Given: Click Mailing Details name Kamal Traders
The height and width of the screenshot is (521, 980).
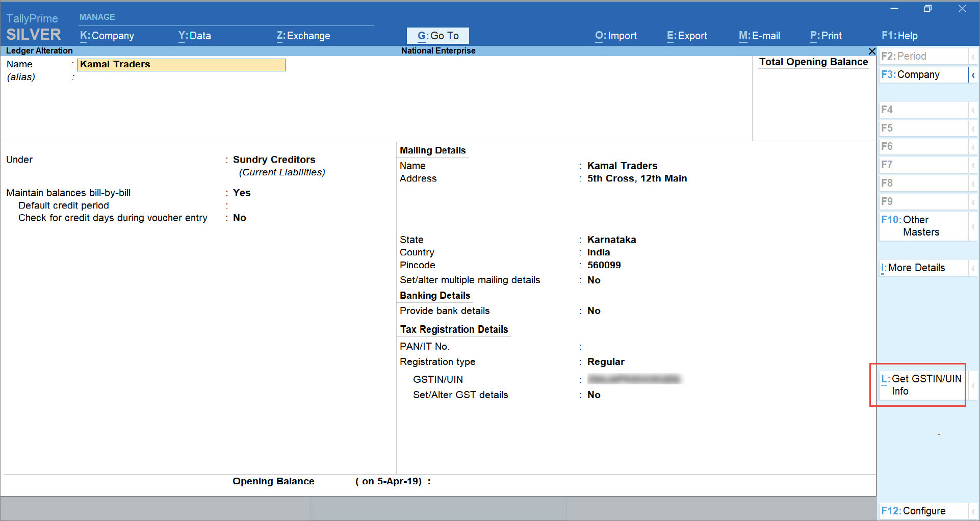Looking at the screenshot, I should (x=622, y=166).
